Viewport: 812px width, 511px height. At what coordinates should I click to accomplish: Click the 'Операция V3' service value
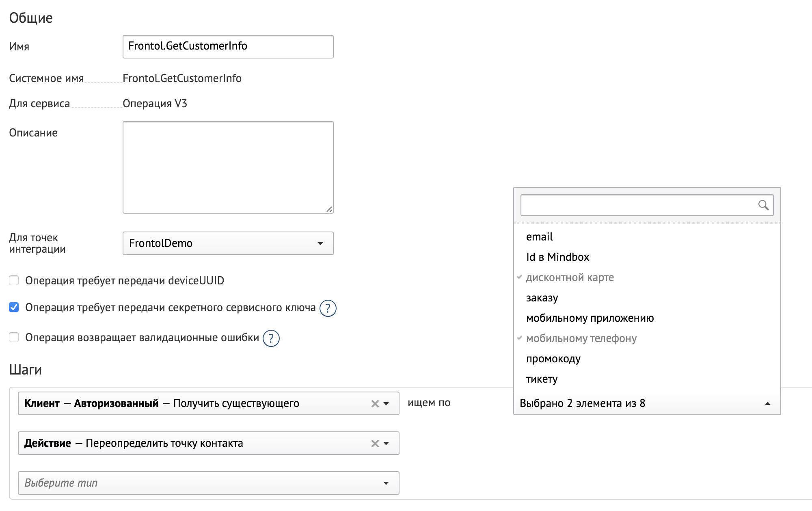pos(155,104)
